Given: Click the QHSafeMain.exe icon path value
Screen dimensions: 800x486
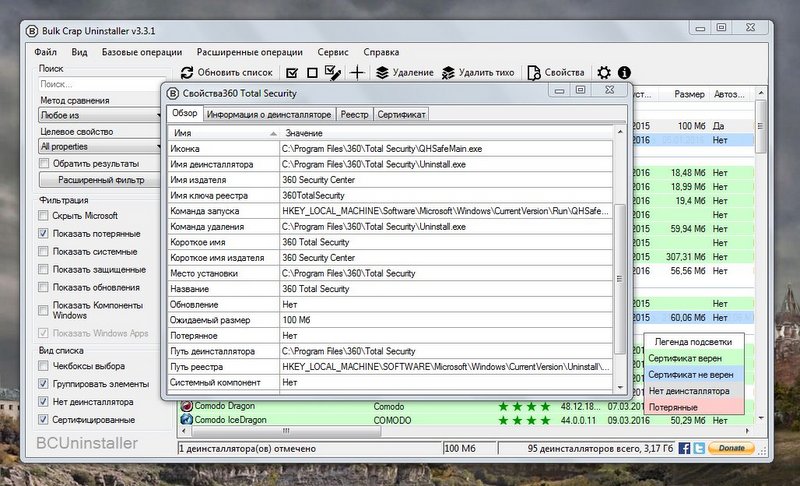Looking at the screenshot, I should tap(382, 149).
